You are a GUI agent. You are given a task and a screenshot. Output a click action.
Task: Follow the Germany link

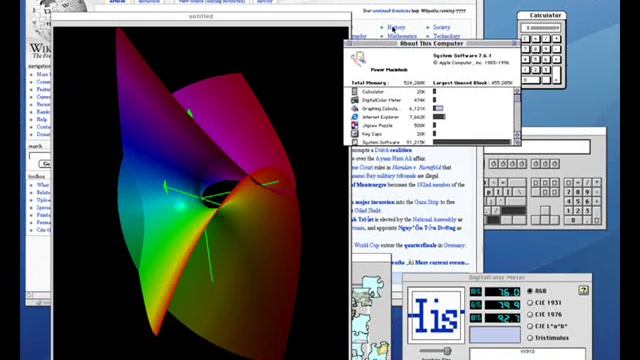click(454, 245)
